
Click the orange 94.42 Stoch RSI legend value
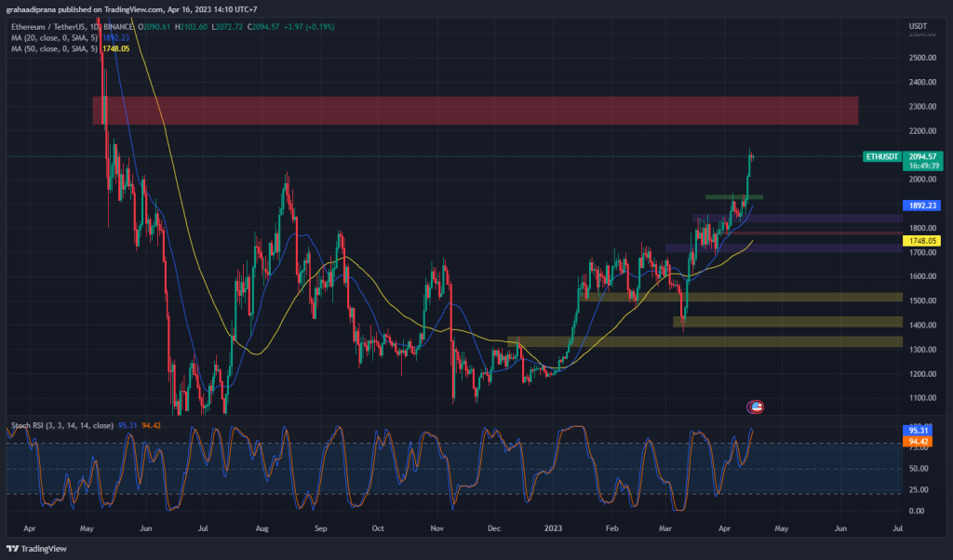click(152, 425)
